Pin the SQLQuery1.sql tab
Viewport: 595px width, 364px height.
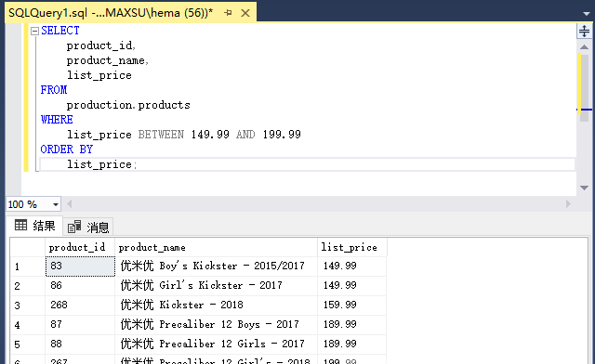[228, 13]
